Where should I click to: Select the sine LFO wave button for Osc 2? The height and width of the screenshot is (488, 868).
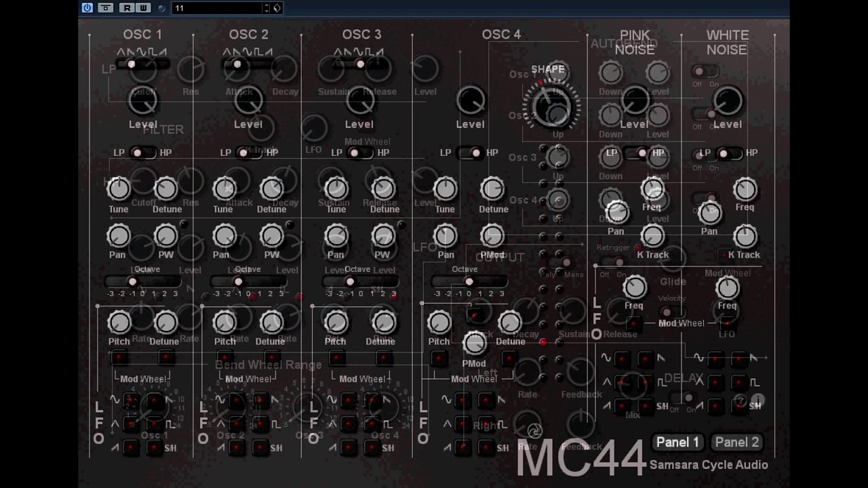pyautogui.click(x=236, y=401)
